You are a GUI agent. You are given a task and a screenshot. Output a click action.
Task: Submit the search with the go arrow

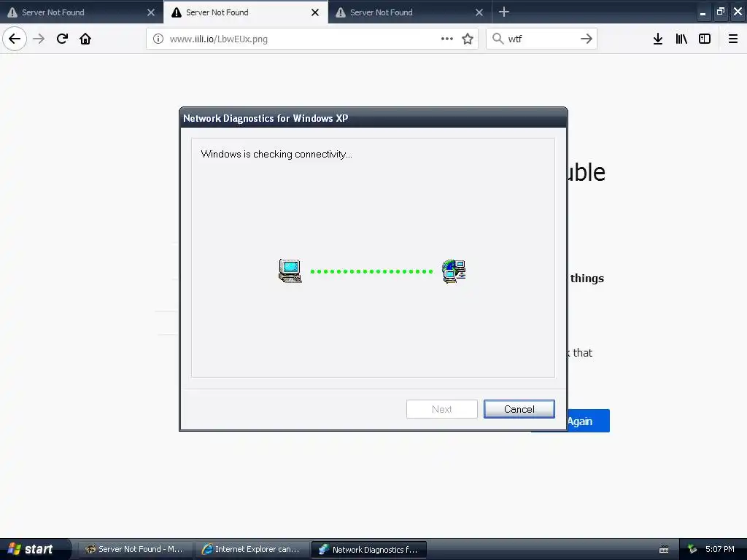coord(587,39)
